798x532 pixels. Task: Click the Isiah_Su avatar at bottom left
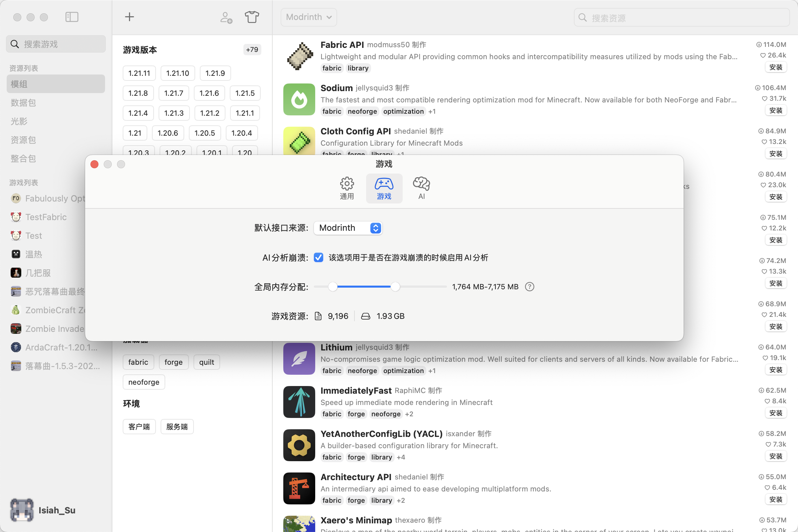22,510
